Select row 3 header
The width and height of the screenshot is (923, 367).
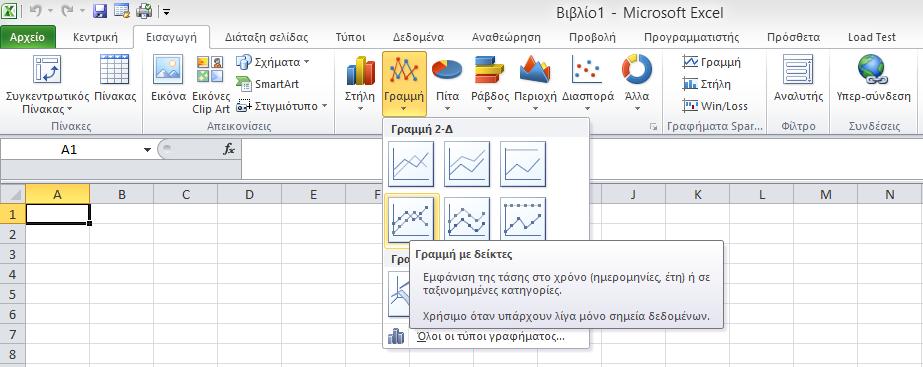click(x=12, y=254)
